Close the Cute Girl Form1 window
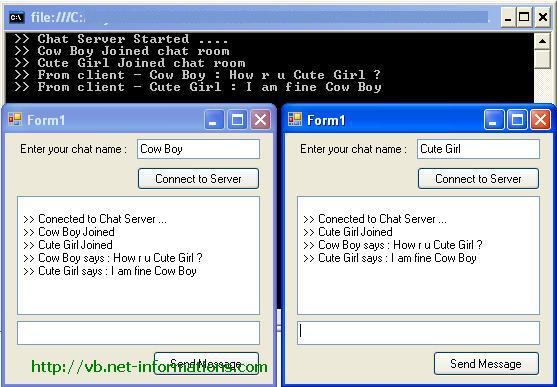This screenshot has width=557, height=387. (x=540, y=119)
